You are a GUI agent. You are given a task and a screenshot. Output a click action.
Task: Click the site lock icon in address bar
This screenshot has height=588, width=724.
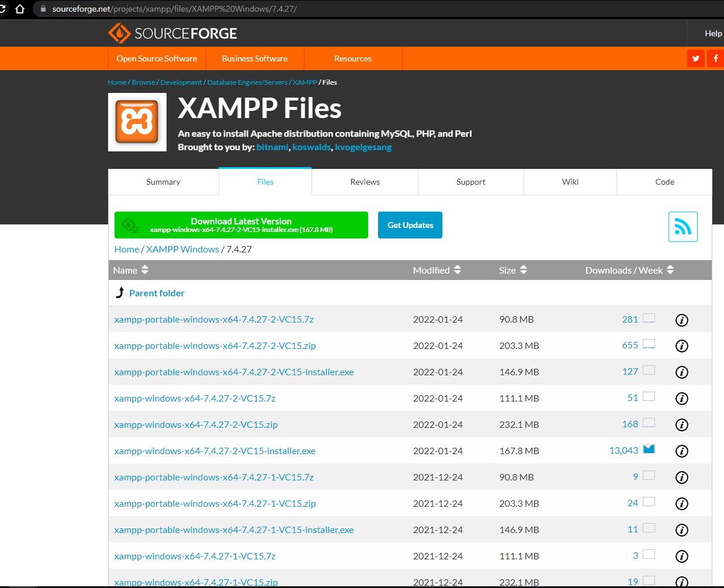click(43, 9)
